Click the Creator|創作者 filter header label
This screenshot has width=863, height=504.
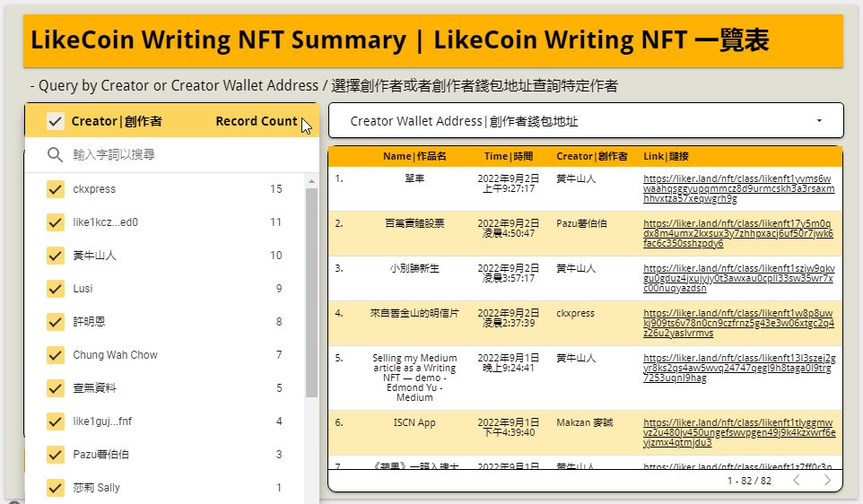tap(117, 121)
